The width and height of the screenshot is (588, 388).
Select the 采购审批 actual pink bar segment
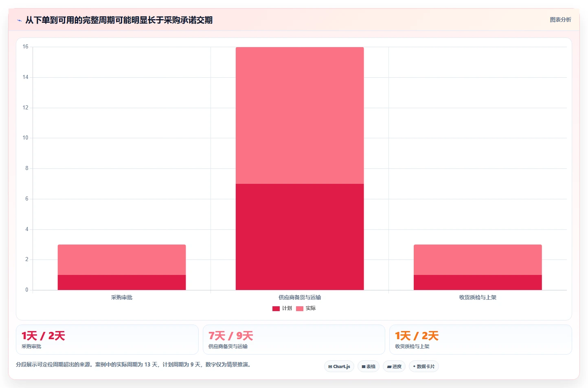[122, 259]
